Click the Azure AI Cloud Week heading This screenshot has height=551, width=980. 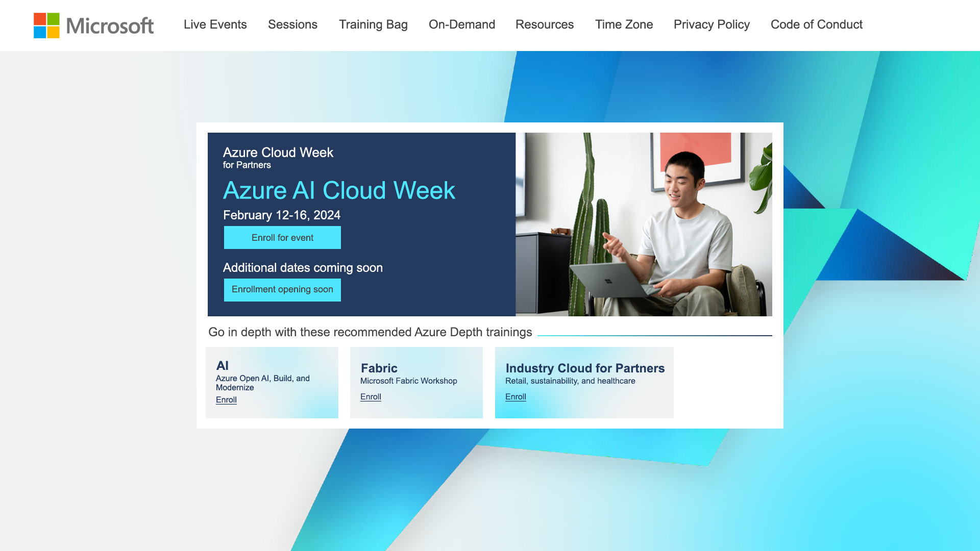(x=339, y=190)
